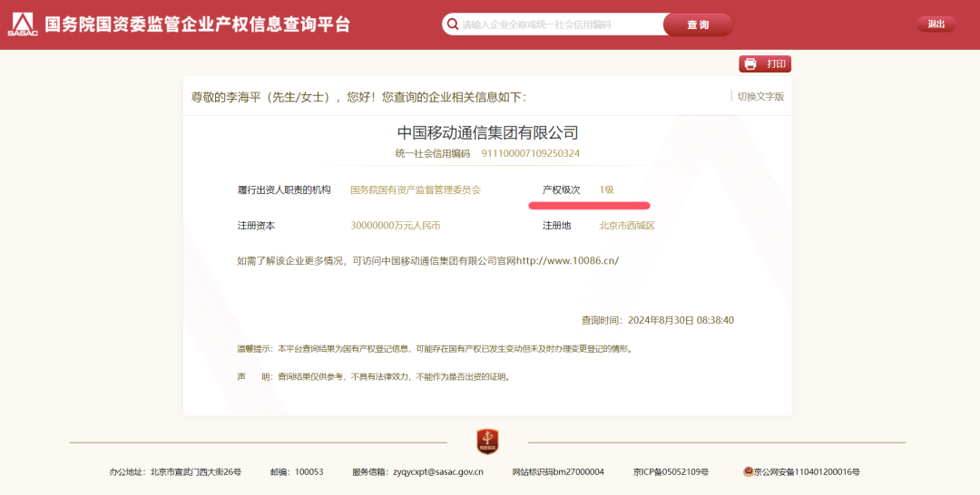Viewport: 980px width, 495px height.
Task: Click website identifier bm27000004
Action: click(x=579, y=472)
